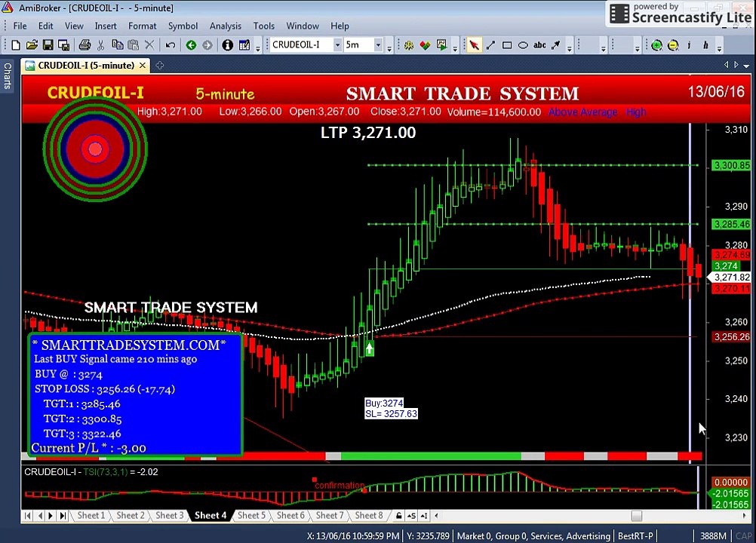Jump to last sheet with navigation arrow
The image size is (756, 543).
(63, 516)
